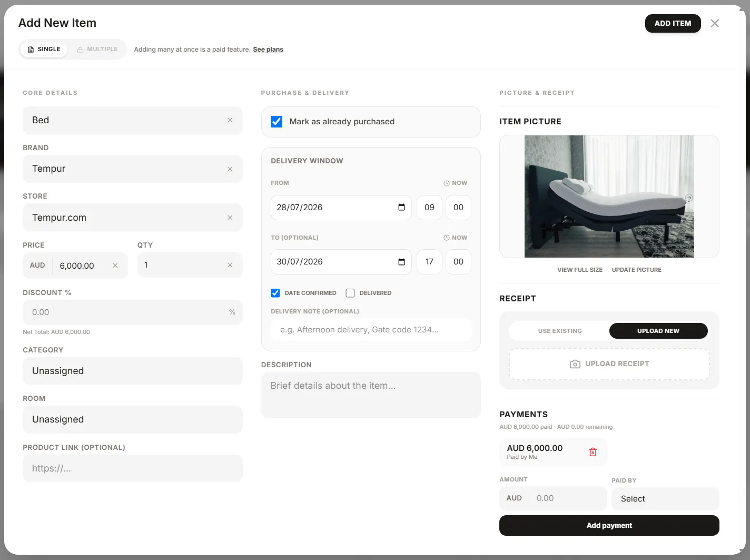Select Upload New receipt tab
The image size is (750, 560).
click(x=658, y=331)
